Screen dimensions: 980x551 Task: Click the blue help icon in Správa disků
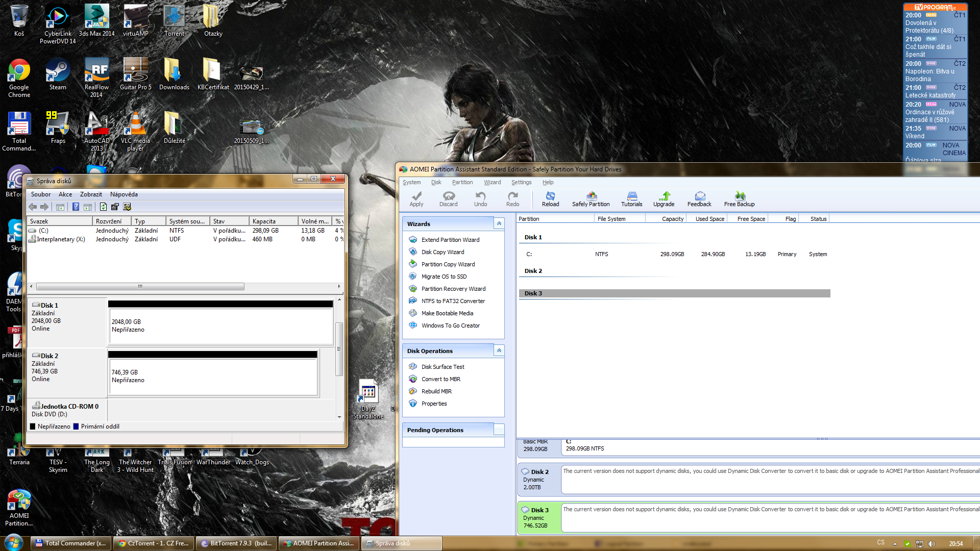pyautogui.click(x=76, y=207)
